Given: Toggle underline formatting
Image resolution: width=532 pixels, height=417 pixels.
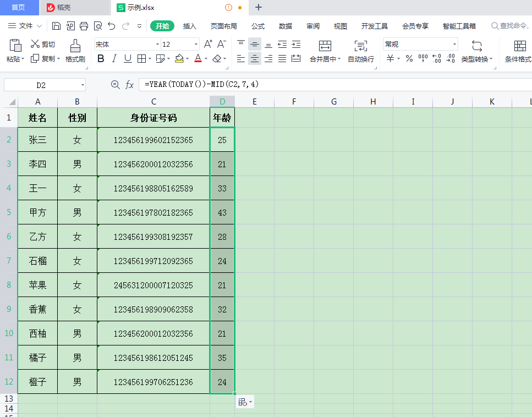Looking at the screenshot, I should click(x=128, y=59).
